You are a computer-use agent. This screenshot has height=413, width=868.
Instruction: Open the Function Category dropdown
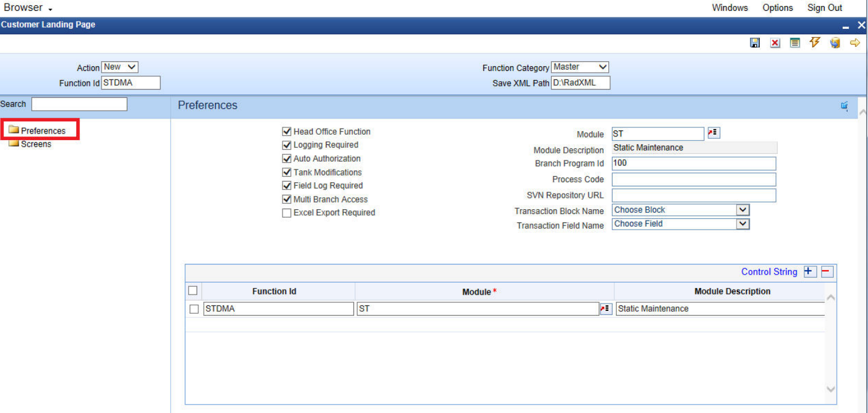click(580, 67)
